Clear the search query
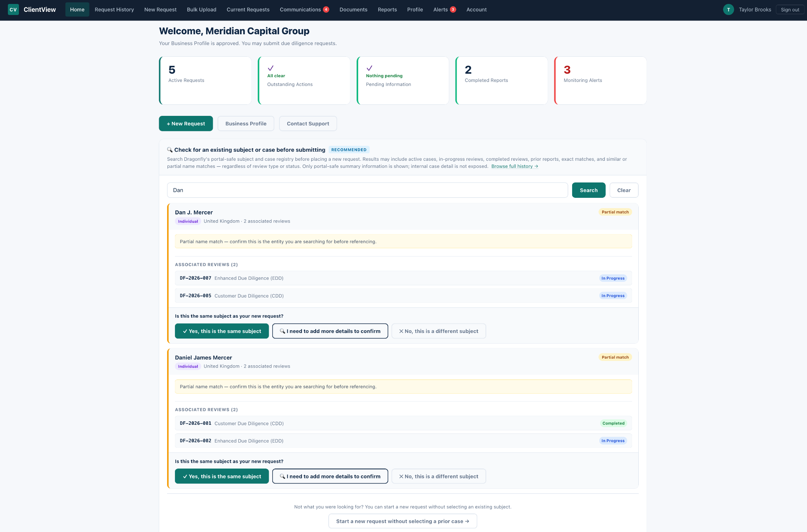 624,190
